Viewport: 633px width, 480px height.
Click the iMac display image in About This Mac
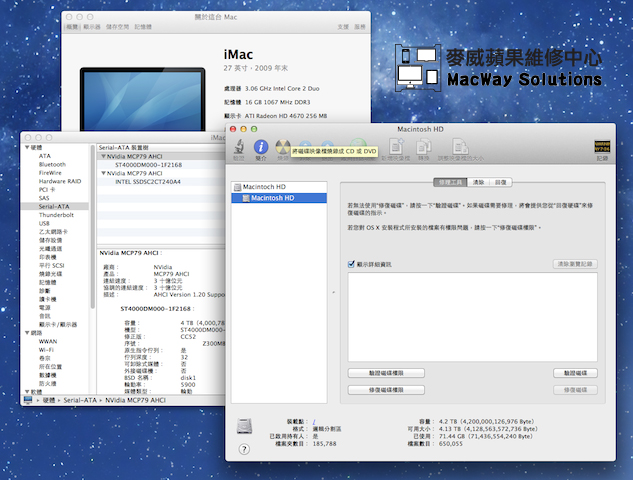pyautogui.click(x=143, y=99)
